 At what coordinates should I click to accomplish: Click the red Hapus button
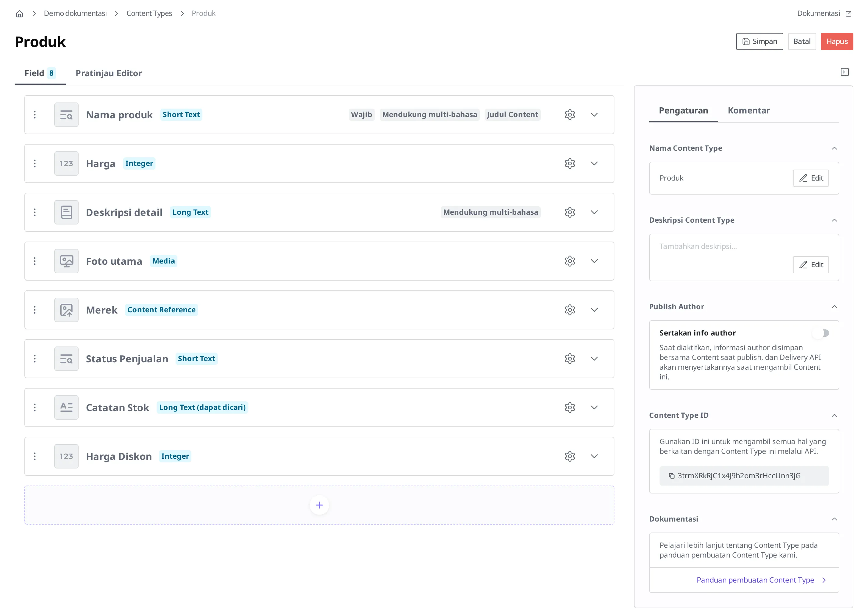coord(837,41)
